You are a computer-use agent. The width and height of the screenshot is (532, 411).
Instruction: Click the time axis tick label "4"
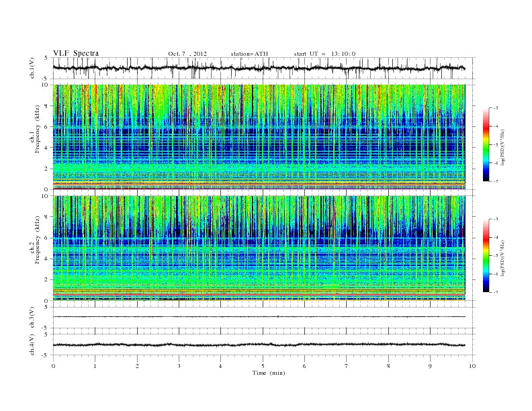[x=220, y=366]
